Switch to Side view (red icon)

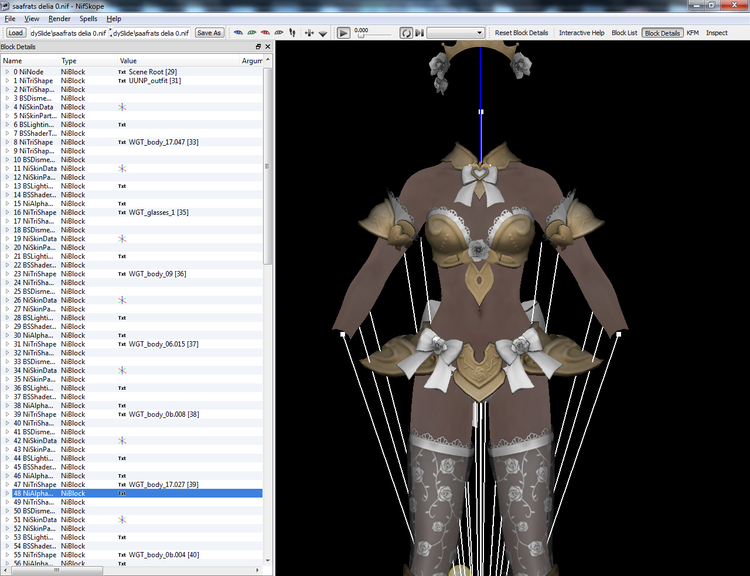265,33
